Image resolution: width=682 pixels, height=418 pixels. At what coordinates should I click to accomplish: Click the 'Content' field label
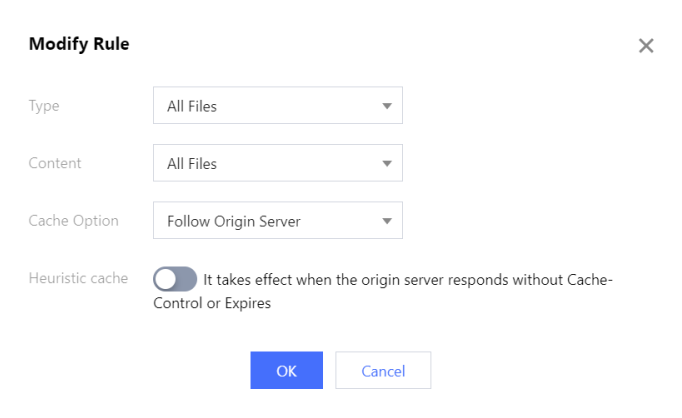pyautogui.click(x=55, y=163)
